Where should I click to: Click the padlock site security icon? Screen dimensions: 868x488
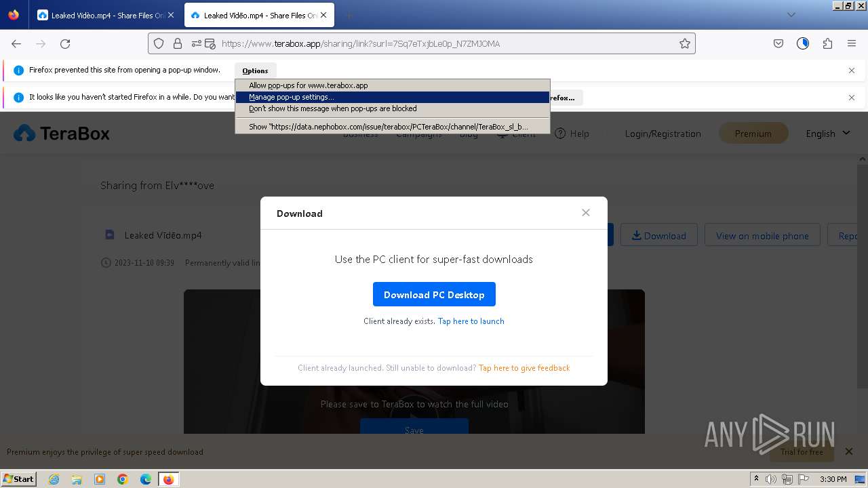click(x=178, y=43)
